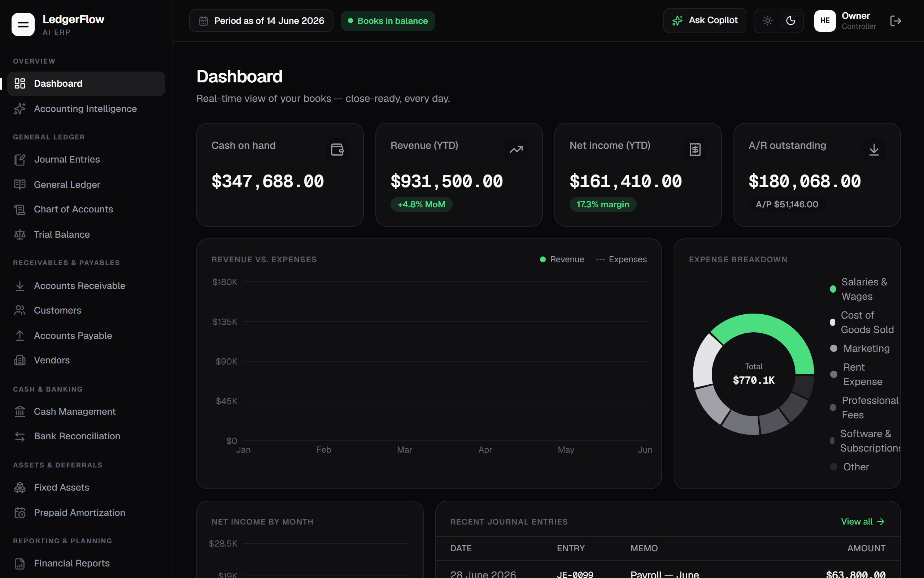Click the Marketing legend swatch
Screen dimensions: 924x578
pos(833,348)
